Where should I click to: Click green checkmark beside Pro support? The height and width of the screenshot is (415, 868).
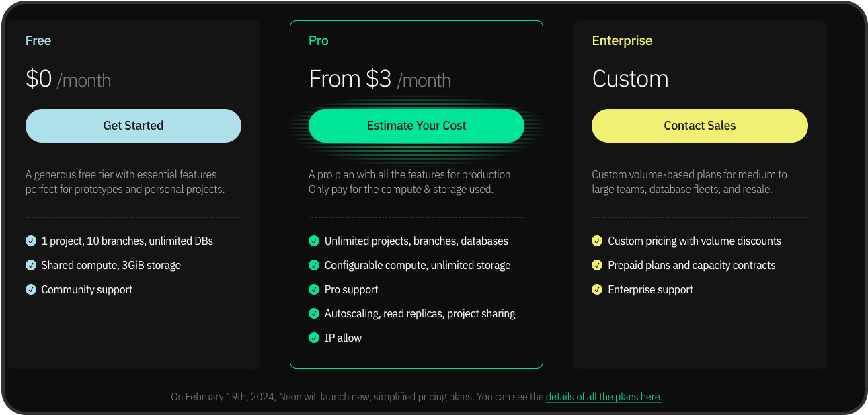click(314, 289)
